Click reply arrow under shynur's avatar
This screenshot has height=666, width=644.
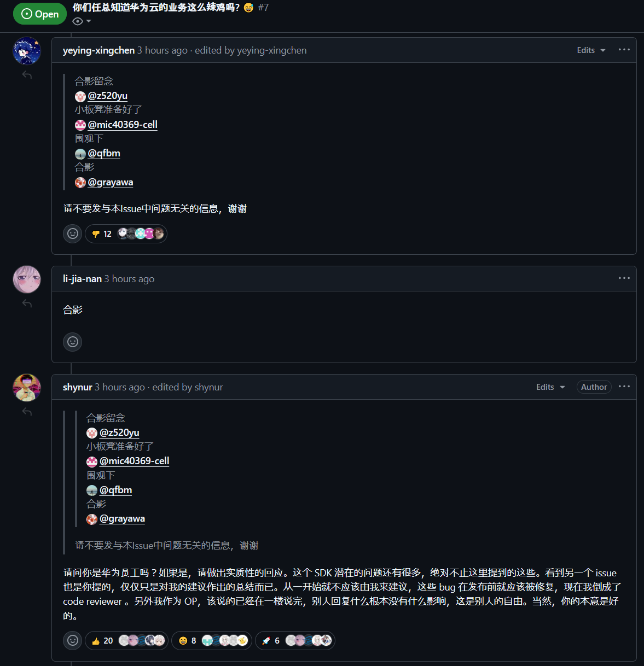(27, 412)
